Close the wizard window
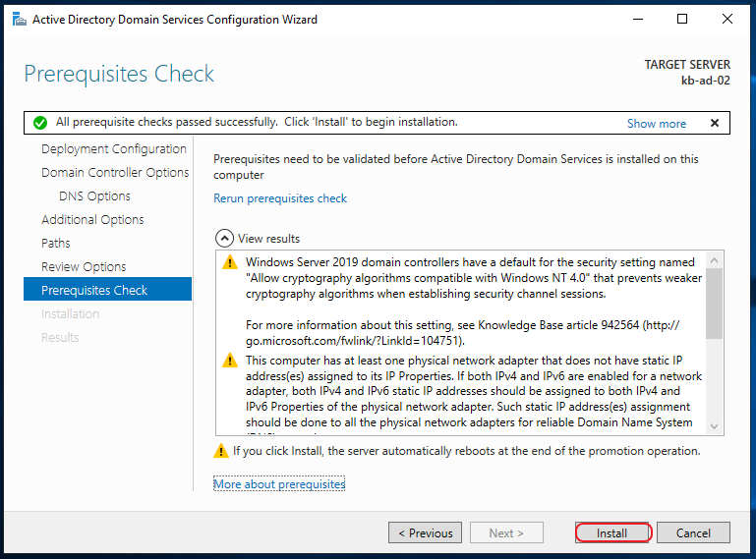 coord(727,20)
